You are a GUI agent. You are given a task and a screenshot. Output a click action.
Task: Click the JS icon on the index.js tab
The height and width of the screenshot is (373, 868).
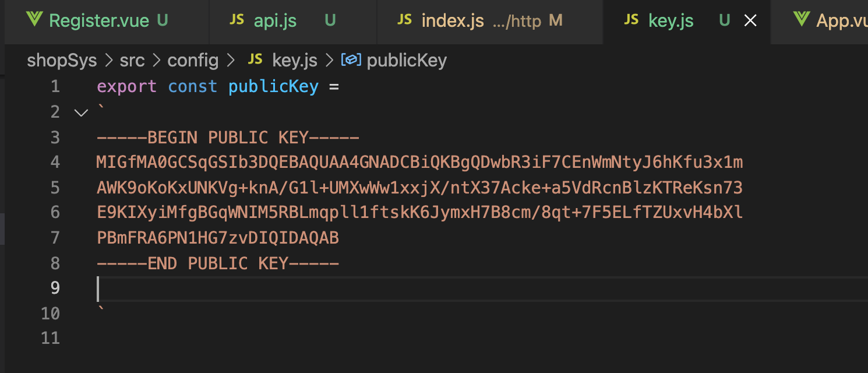coord(404,20)
